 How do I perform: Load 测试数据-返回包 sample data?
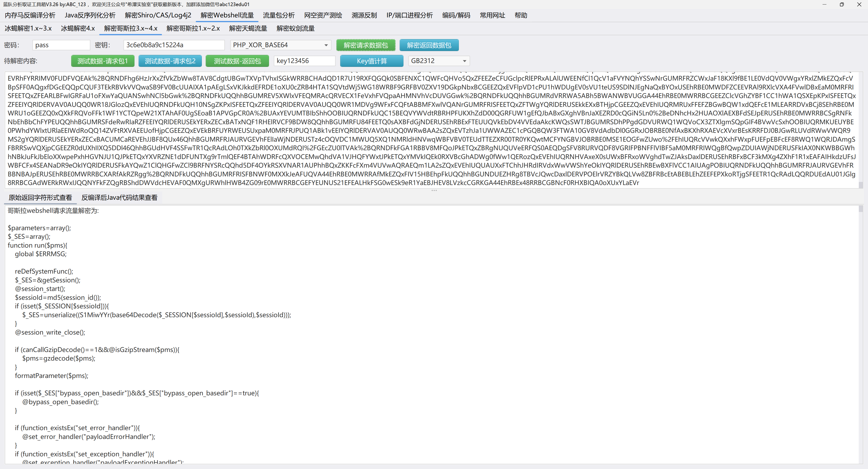coord(237,61)
